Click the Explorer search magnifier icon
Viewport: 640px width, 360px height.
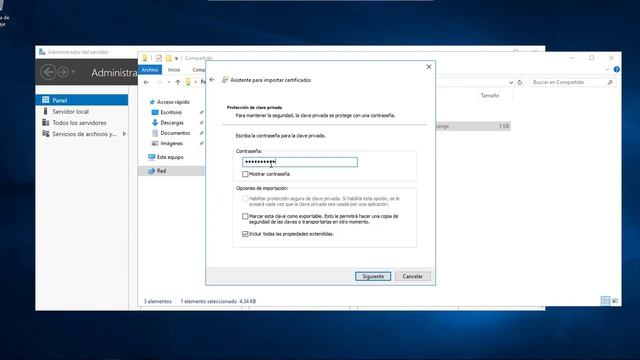610,82
